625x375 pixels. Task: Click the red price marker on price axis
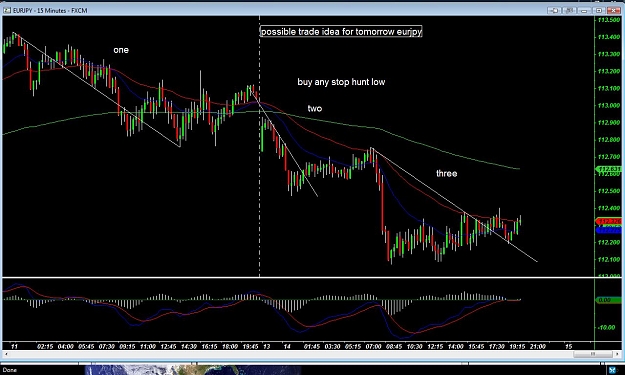[609, 221]
